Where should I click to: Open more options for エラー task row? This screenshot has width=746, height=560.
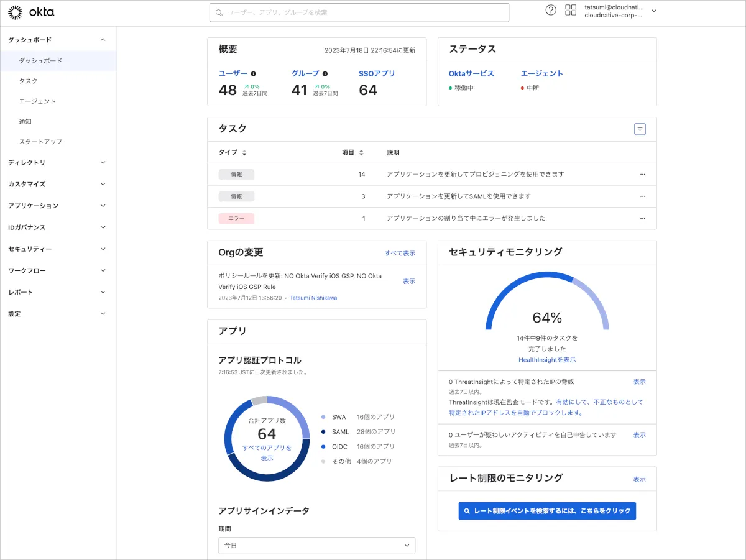pyautogui.click(x=642, y=218)
